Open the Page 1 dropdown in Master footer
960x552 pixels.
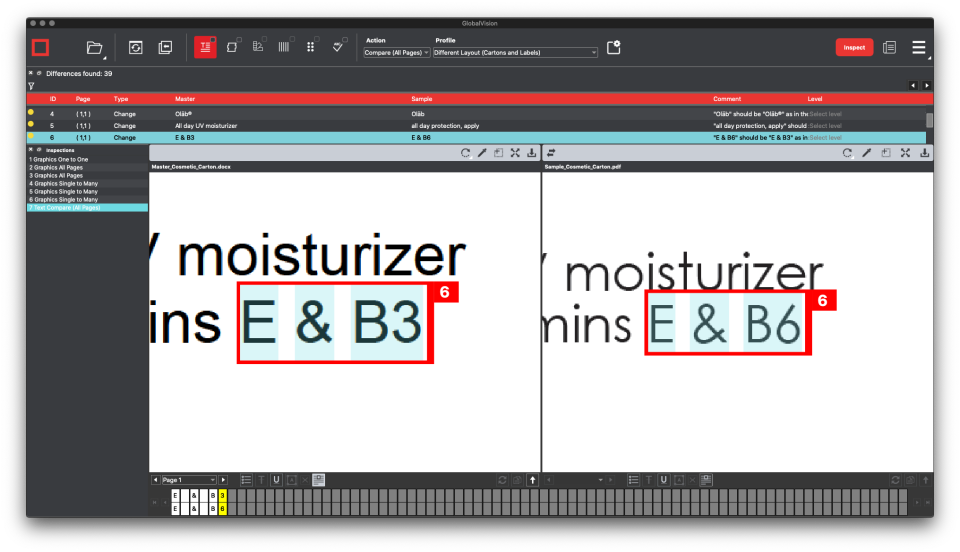point(189,480)
